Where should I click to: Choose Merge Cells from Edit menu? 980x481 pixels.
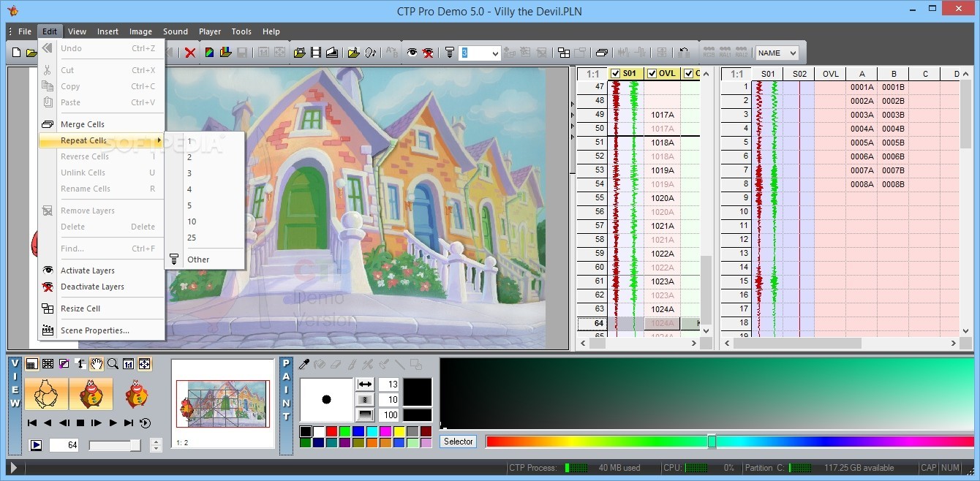[x=102, y=124]
